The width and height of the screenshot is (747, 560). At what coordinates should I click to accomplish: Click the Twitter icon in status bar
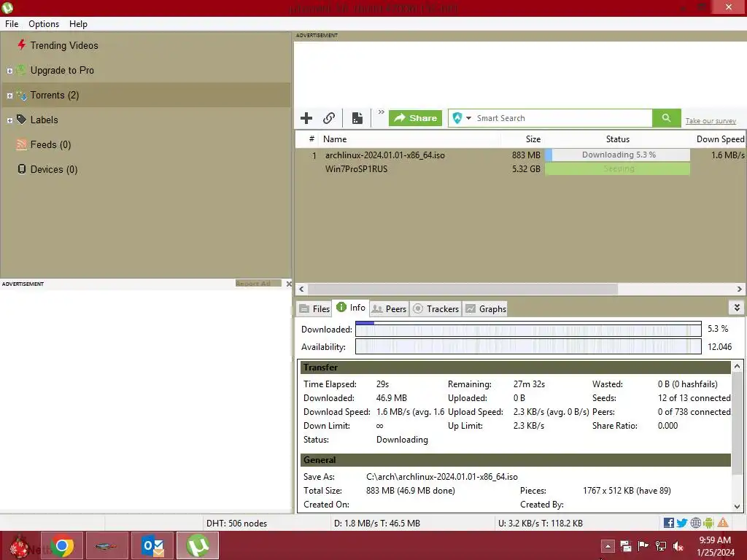[x=682, y=523]
